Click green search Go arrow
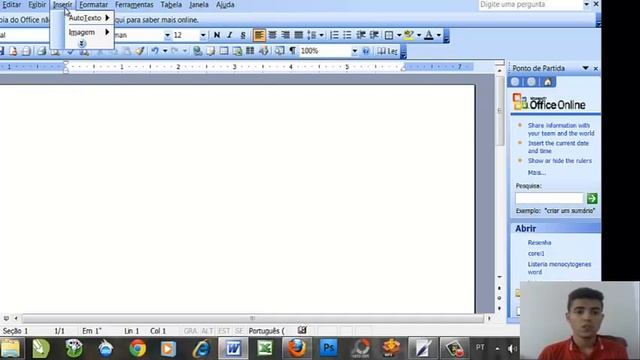Screen dimensions: 640x360 [x=592, y=198]
